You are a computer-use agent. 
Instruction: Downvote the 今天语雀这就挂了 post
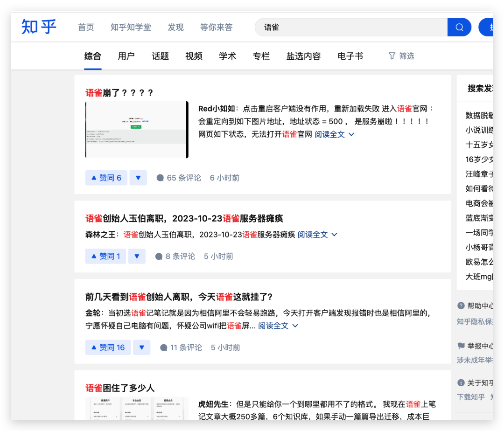[142, 348]
